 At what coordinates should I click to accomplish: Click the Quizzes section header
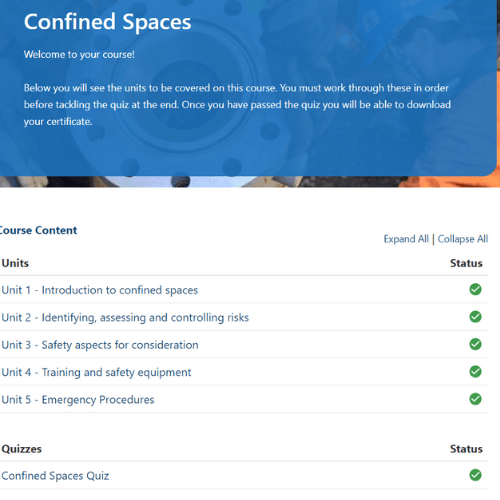tap(22, 449)
